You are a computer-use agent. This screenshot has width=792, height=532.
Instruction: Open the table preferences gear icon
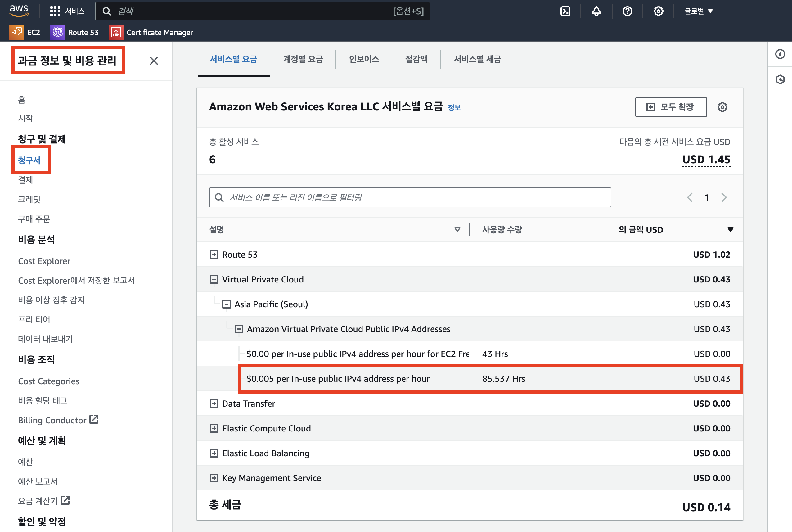(722, 107)
